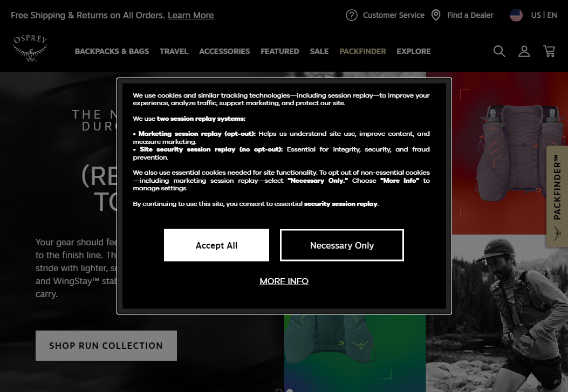Click the Customer Service question mark icon

coord(351,15)
